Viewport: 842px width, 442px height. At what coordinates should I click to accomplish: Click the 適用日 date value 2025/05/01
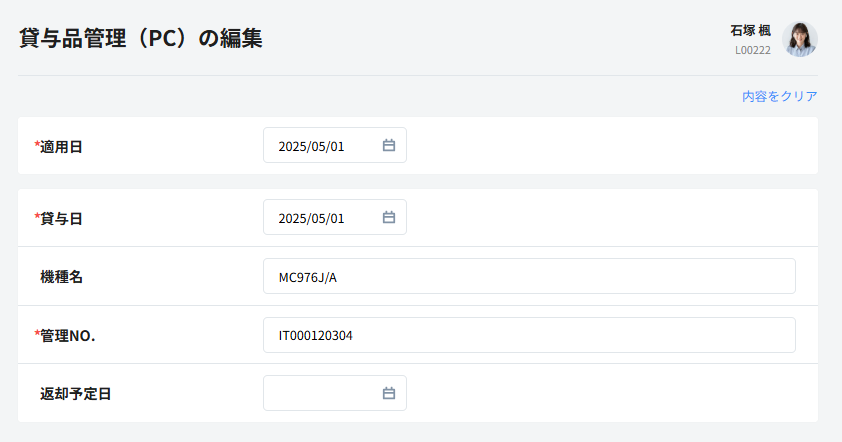311,146
